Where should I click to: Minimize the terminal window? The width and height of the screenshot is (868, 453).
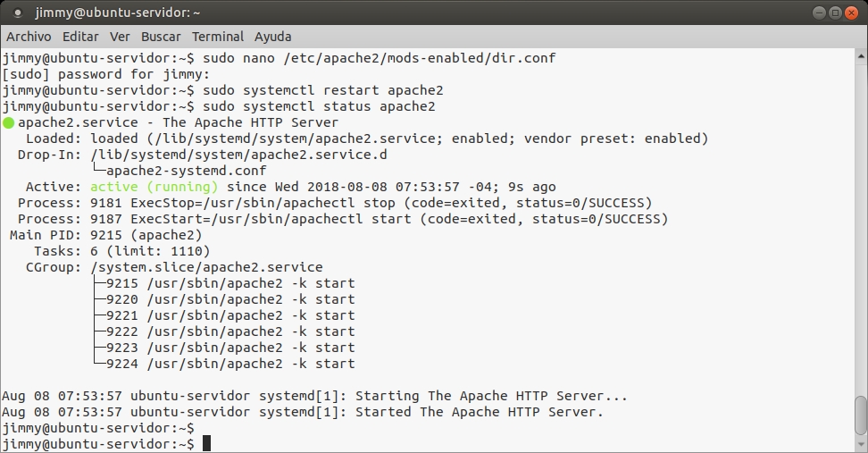[x=819, y=13]
